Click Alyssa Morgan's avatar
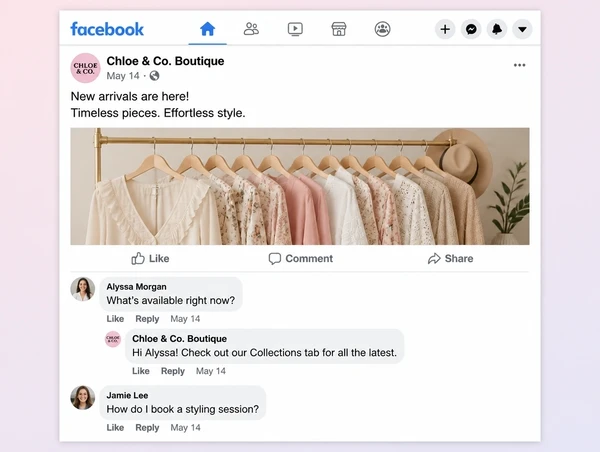Viewport: 600px width, 452px height. coord(83,289)
